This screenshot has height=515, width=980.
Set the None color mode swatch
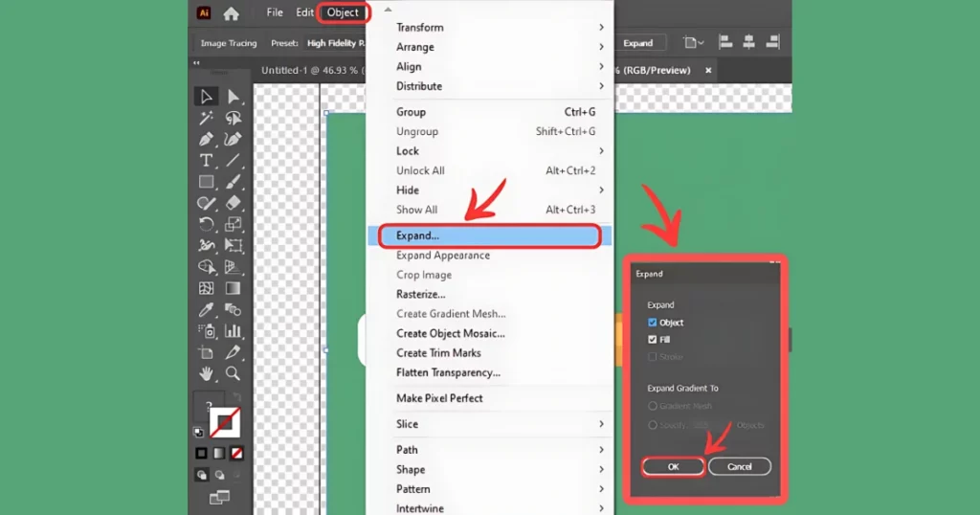click(237, 453)
